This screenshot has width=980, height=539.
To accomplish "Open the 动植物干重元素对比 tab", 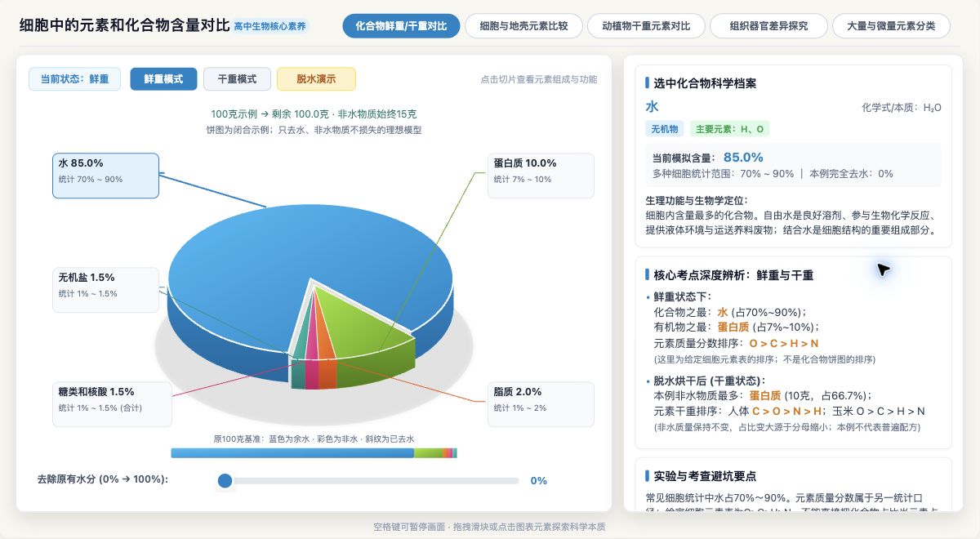I will click(646, 26).
